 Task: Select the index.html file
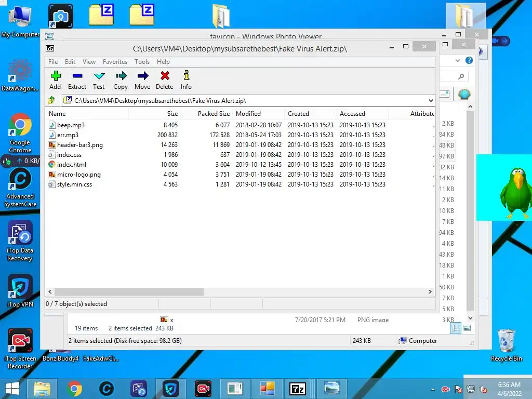67,164
